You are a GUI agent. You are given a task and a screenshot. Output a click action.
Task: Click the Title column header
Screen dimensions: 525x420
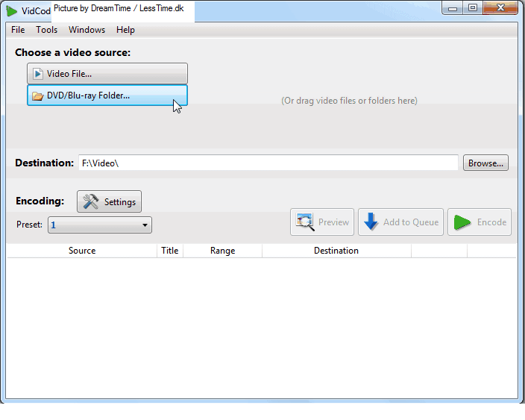coord(170,251)
